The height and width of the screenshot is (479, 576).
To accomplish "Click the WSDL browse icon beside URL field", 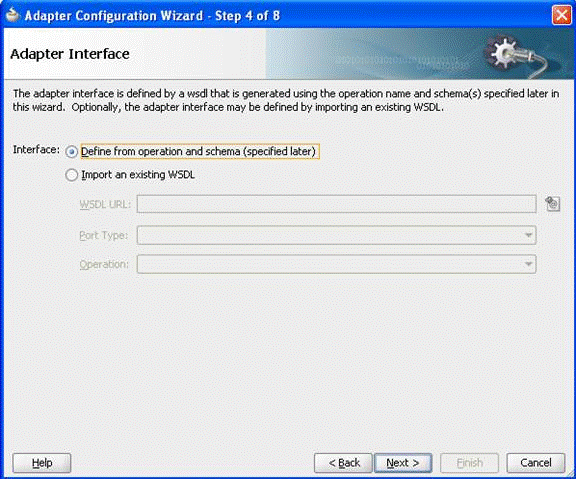I will pyautogui.click(x=552, y=204).
